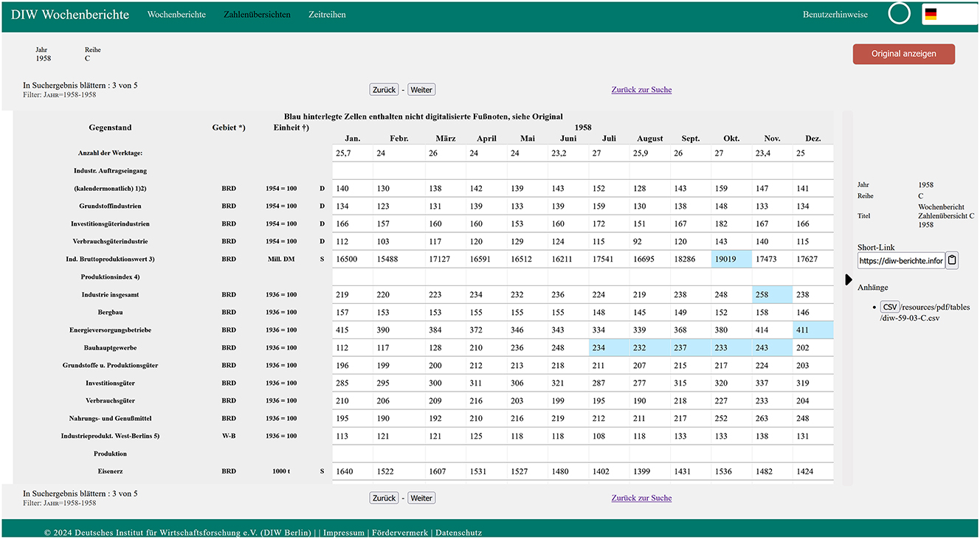This screenshot has width=980, height=539.
Task: Navigate forward with the Weiter button
Action: click(x=421, y=88)
